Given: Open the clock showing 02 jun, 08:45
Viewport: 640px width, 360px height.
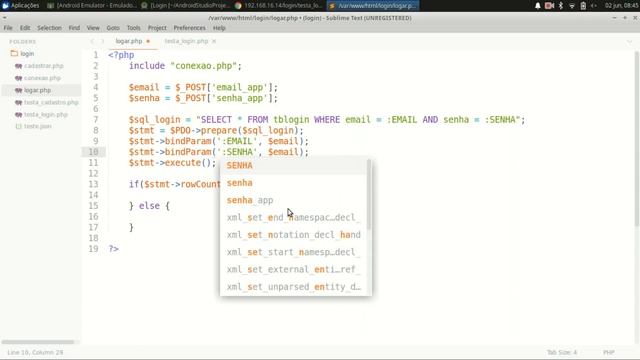Looking at the screenshot, I should [x=621, y=5].
